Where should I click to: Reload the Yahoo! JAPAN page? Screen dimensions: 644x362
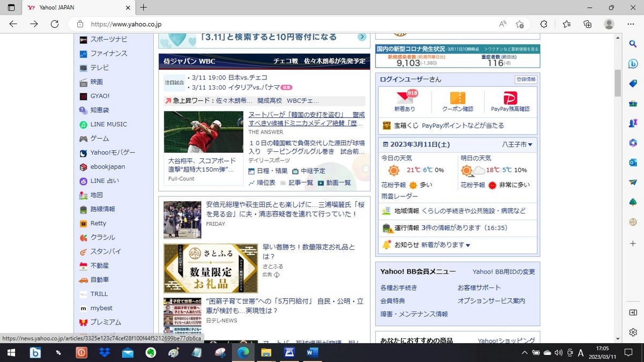[x=54, y=24]
